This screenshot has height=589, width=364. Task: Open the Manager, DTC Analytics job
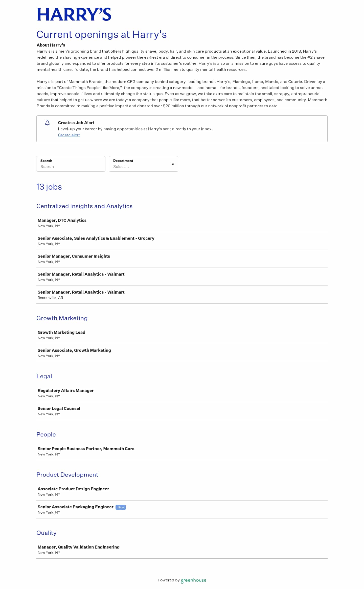coord(182,223)
